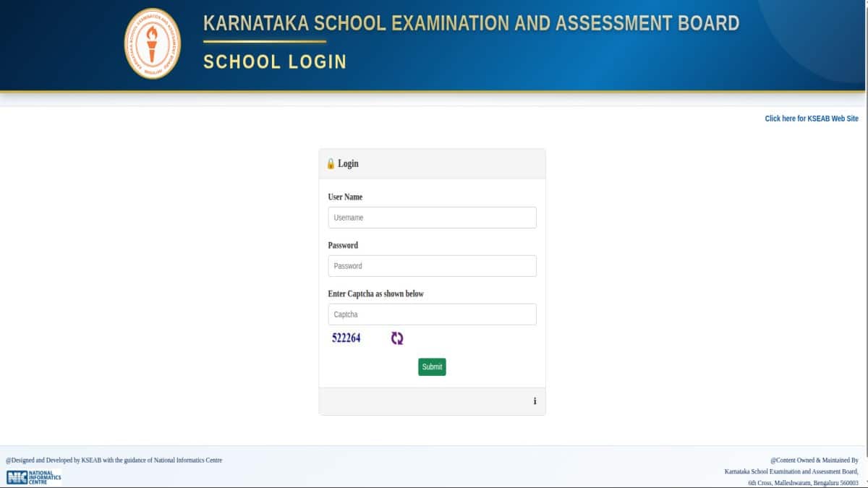Click the lock icon beside Login
868x488 pixels.
(x=331, y=163)
